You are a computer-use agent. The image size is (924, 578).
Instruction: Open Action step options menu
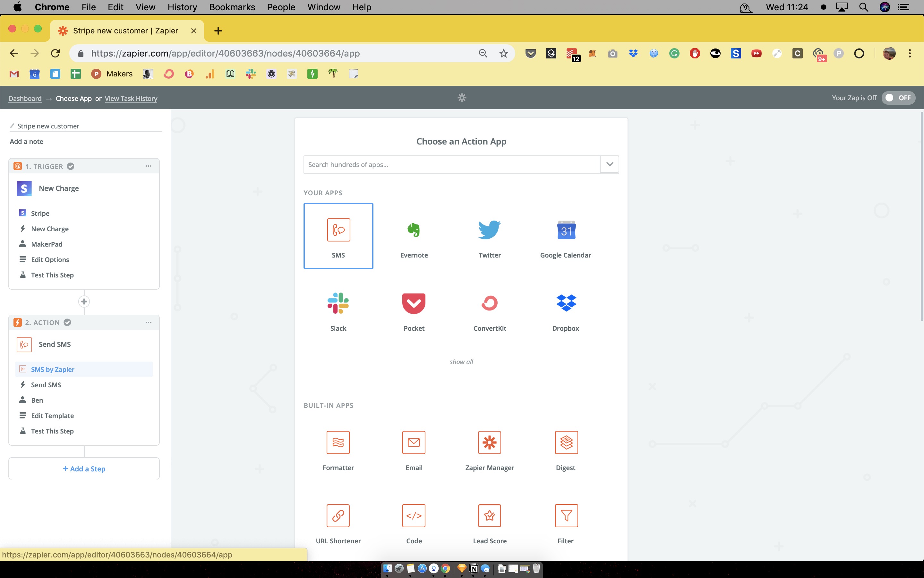click(x=149, y=322)
